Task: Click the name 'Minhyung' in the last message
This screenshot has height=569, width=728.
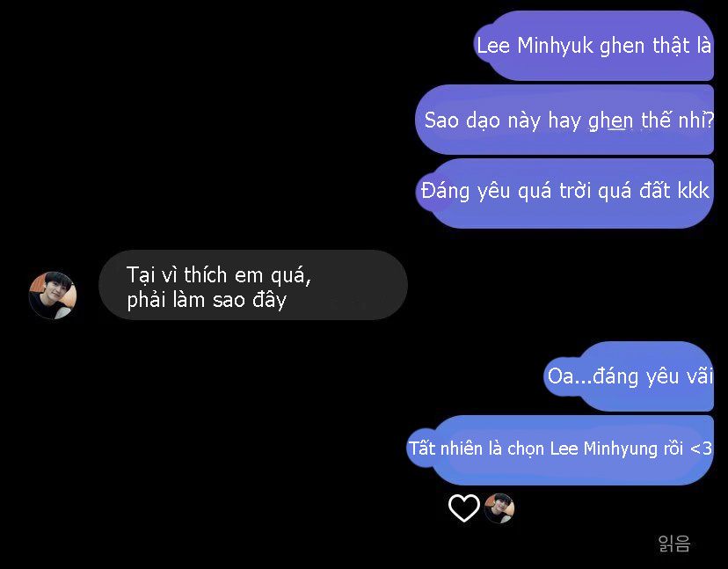Action: coord(621,449)
